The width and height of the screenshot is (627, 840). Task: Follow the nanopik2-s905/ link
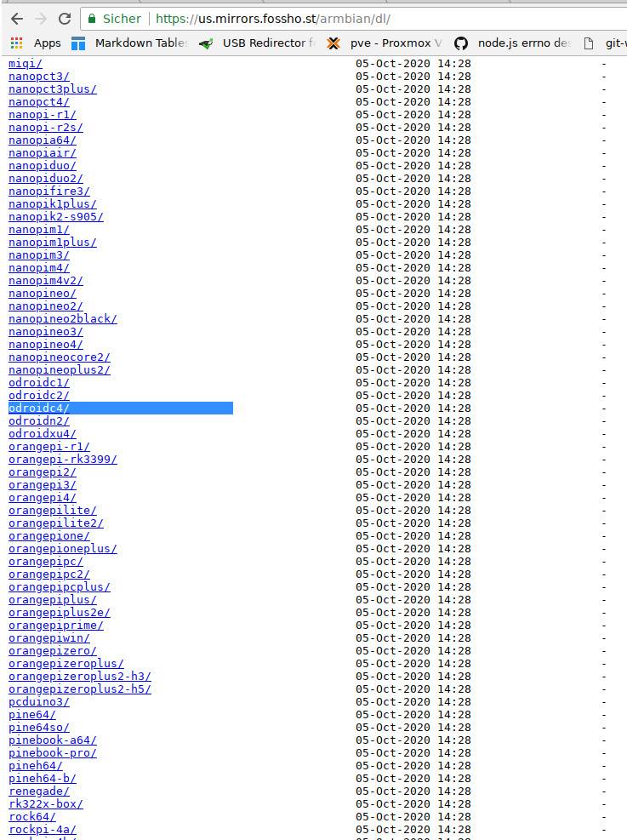click(x=55, y=217)
